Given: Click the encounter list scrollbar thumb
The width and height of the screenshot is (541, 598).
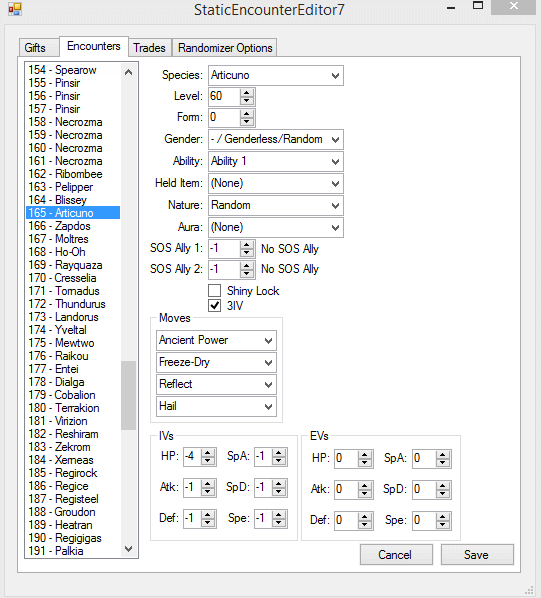Looking at the screenshot, I should (x=128, y=395).
